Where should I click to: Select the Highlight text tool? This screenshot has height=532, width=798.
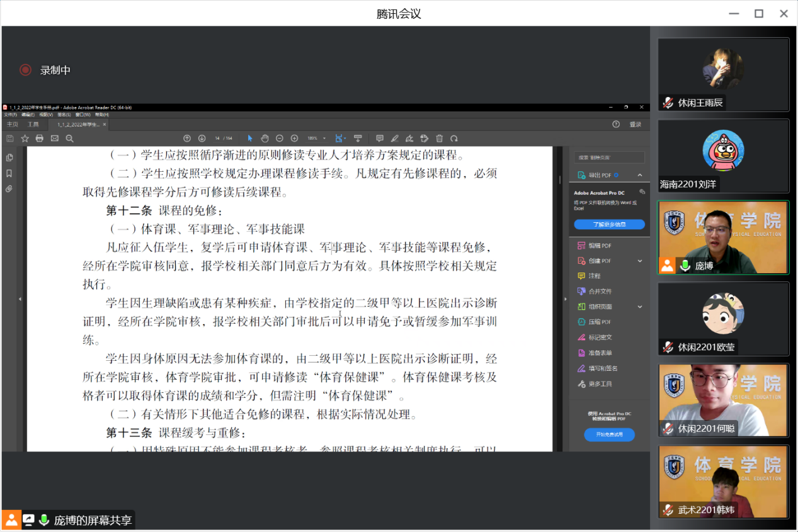click(x=395, y=138)
